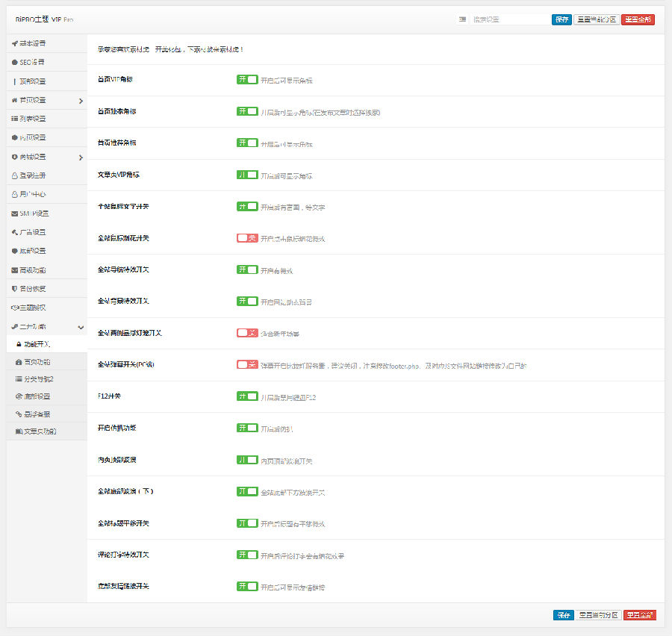The width and height of the screenshot is (672, 636).
Task: Click the lock icon beside 登录注册
Action: point(15,175)
